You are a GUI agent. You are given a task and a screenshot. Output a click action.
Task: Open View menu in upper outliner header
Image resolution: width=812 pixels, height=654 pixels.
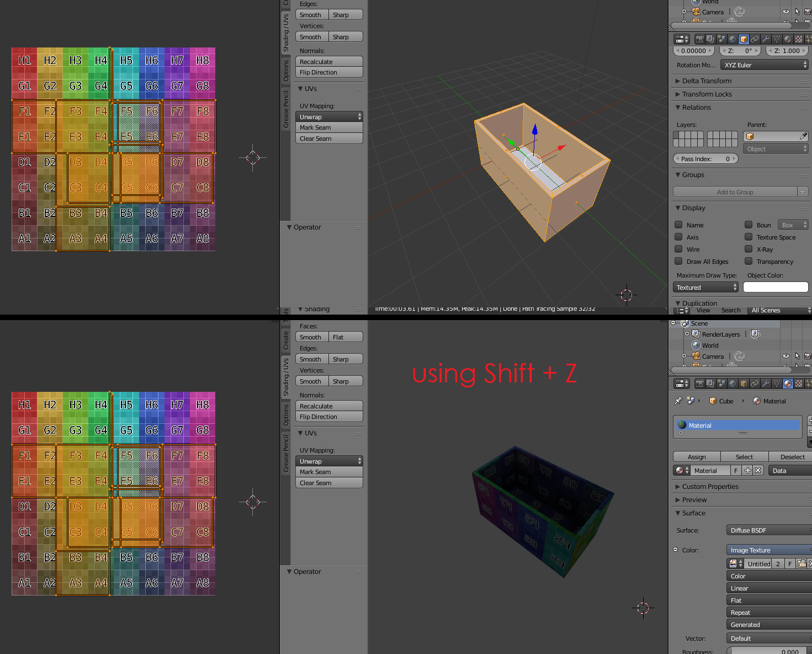pyautogui.click(x=703, y=310)
